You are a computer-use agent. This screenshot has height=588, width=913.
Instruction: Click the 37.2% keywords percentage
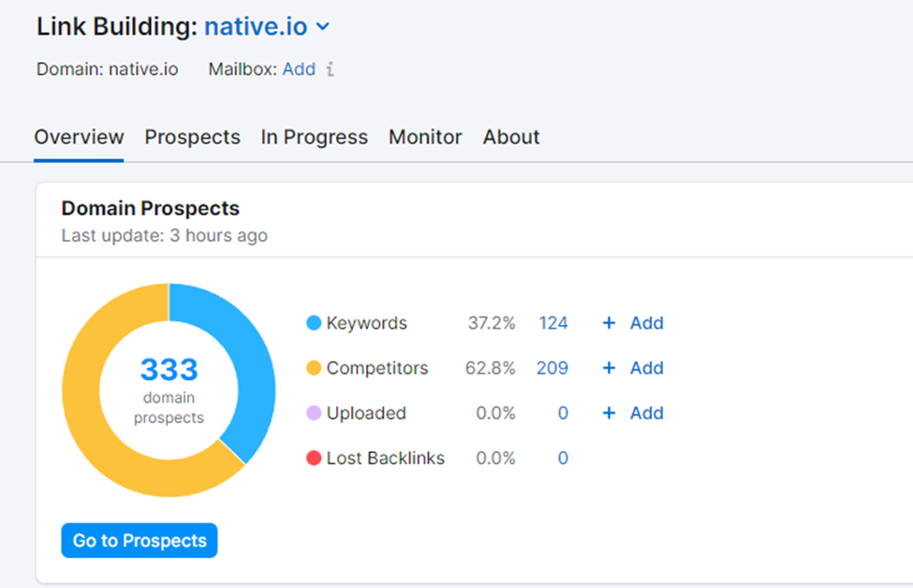coord(492,322)
